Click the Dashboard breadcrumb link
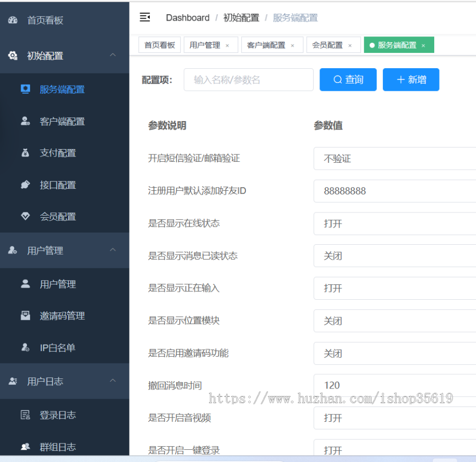The width and height of the screenshot is (476, 462). (188, 17)
